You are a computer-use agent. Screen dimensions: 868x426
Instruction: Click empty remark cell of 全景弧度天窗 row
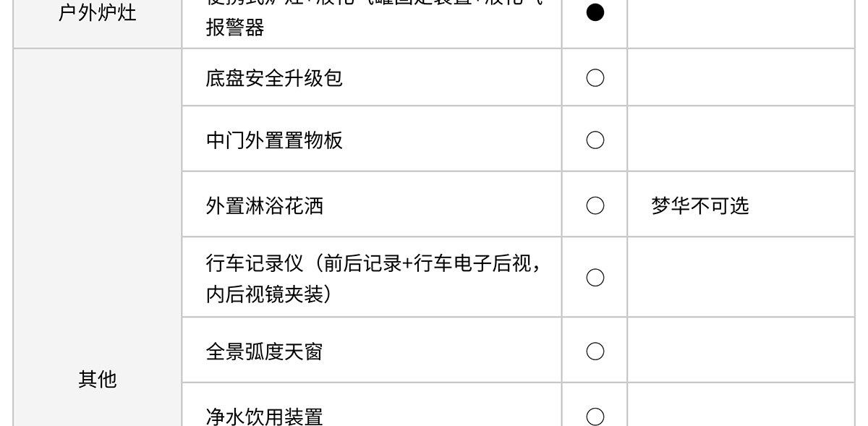pyautogui.click(x=741, y=352)
